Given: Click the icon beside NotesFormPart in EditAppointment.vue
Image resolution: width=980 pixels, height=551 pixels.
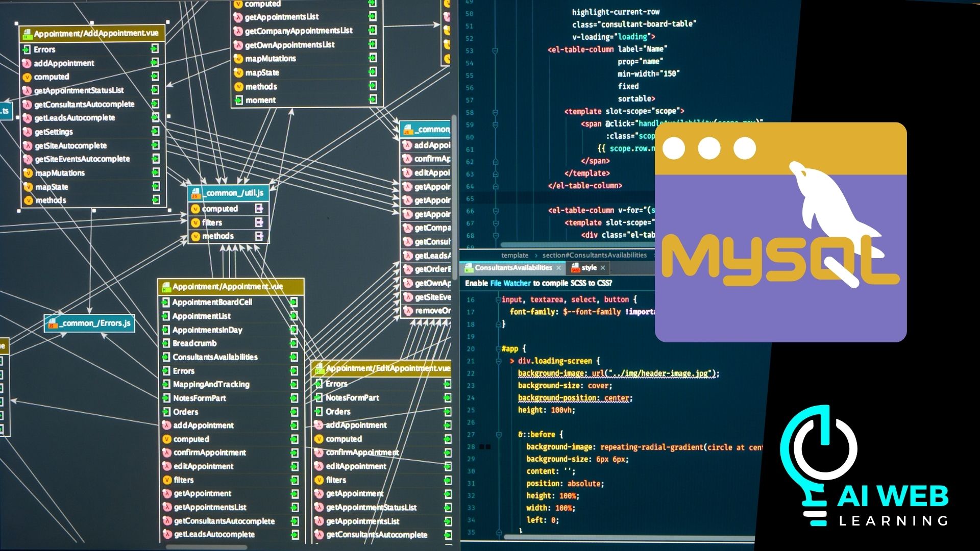Looking at the screenshot, I should pyautogui.click(x=319, y=398).
